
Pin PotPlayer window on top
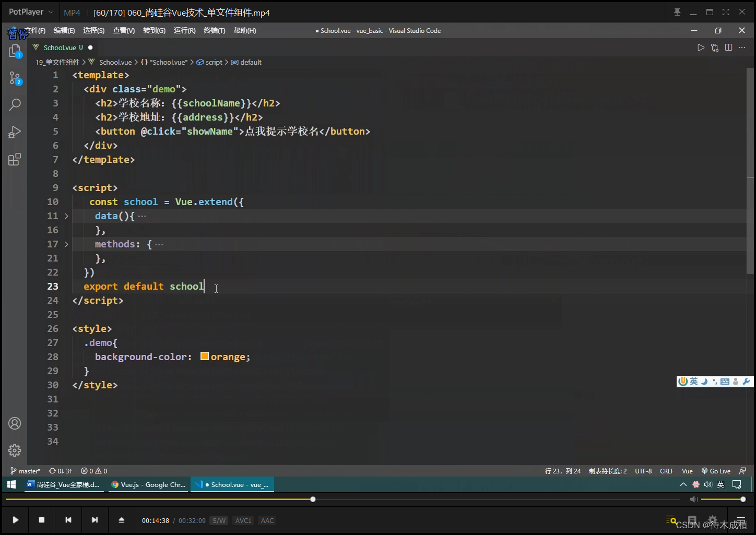677,12
